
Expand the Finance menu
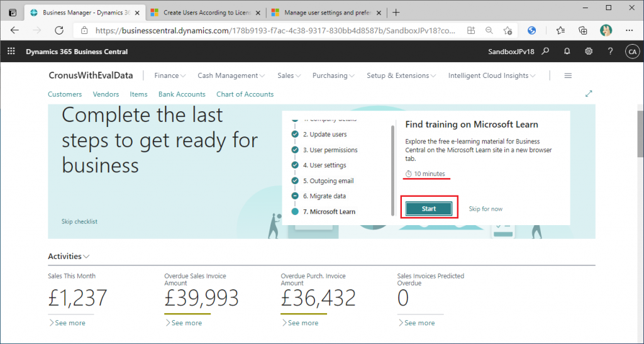click(x=170, y=75)
